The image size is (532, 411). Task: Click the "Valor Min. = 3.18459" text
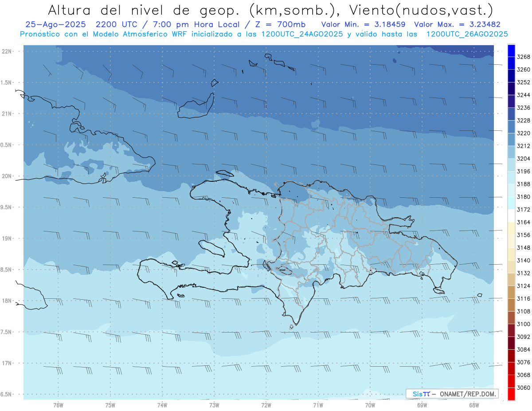pos(364,24)
